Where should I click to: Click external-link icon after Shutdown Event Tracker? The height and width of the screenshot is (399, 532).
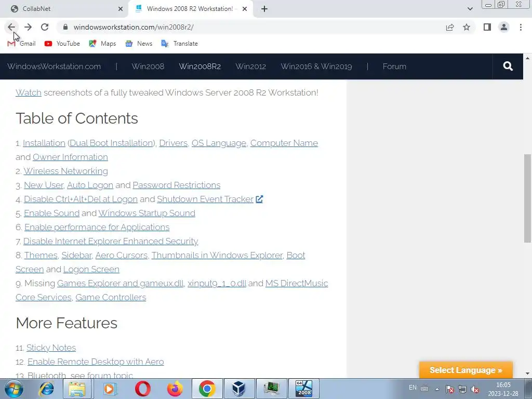click(259, 199)
